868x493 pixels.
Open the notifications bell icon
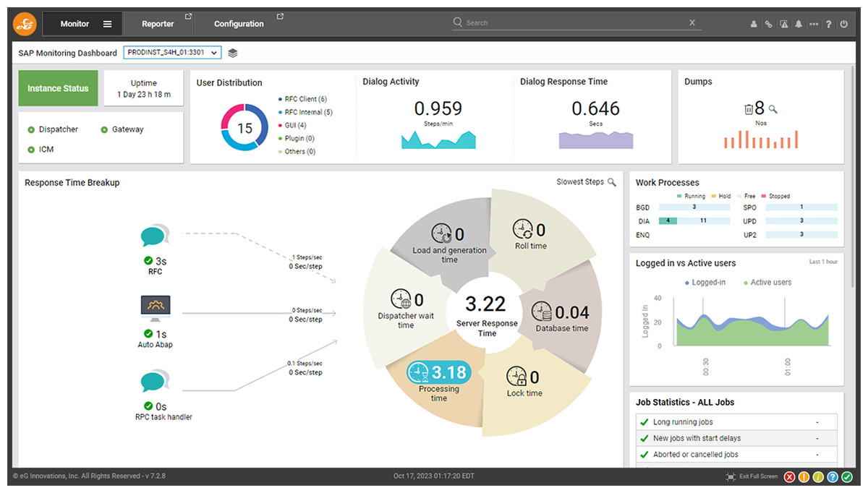click(x=799, y=24)
